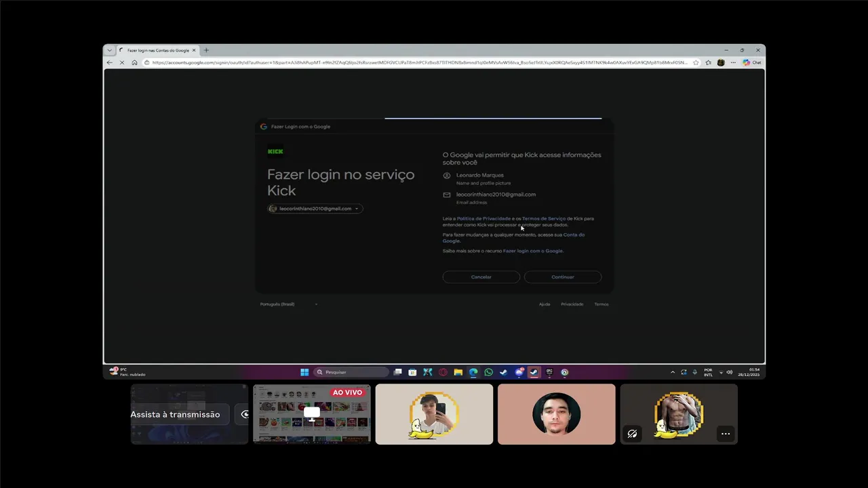Expand the leocorinthiano2010@gmail.com account chooser
This screenshot has height=488, width=868.
(x=315, y=209)
